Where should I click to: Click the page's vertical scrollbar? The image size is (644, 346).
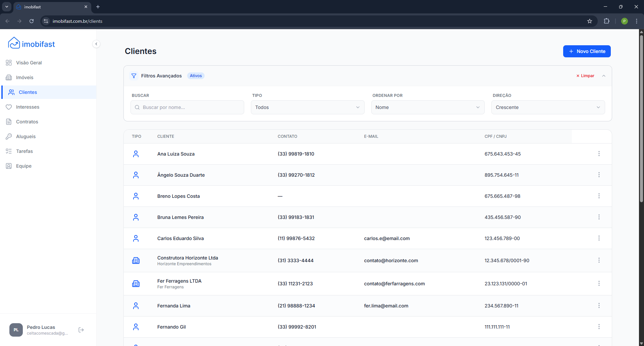(641, 117)
